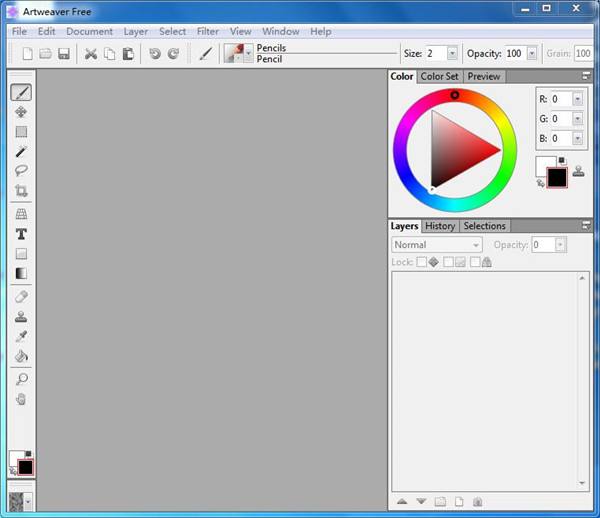600x518 pixels.
Task: Toggle the lock all checkbox beside padlock
Action: point(475,262)
